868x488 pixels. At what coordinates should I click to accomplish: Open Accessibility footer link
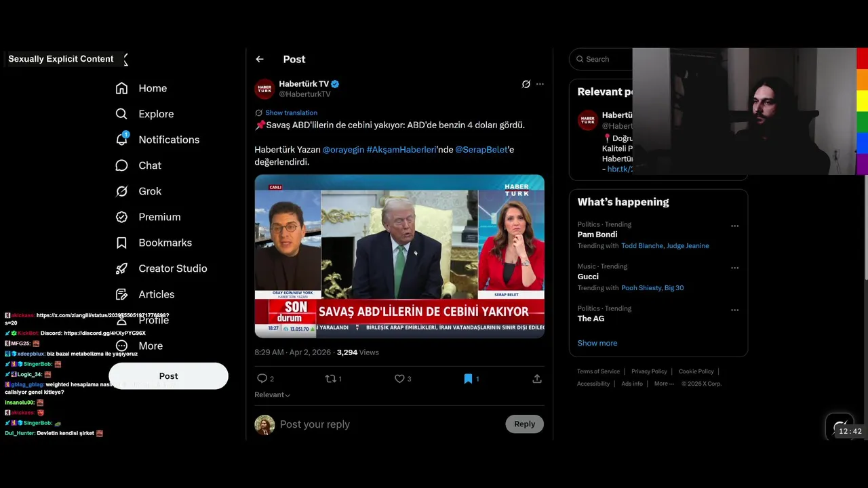pyautogui.click(x=593, y=384)
